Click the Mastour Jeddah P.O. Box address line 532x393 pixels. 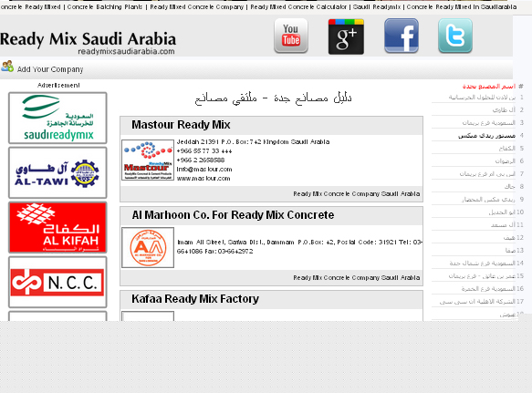click(253, 141)
